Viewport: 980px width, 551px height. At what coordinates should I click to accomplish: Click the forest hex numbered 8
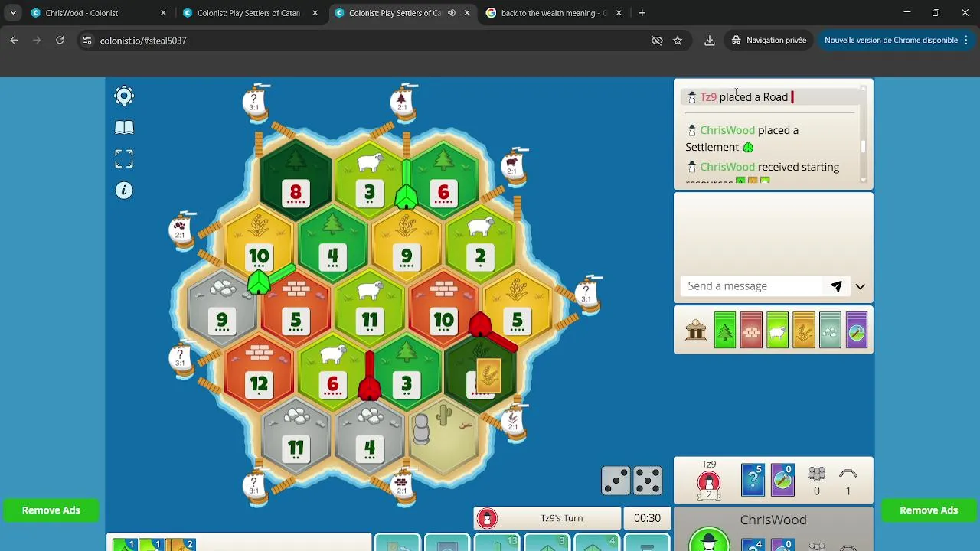click(x=296, y=181)
